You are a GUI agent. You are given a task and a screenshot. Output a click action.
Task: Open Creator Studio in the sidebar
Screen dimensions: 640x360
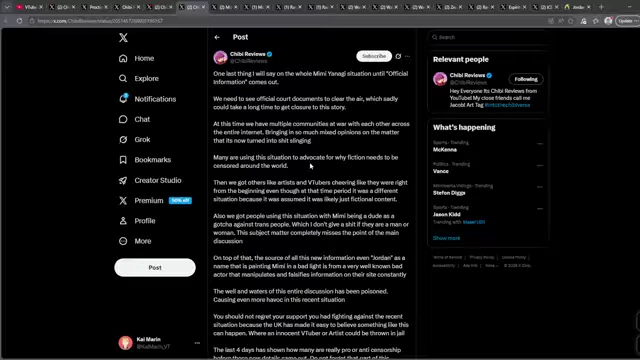(150, 180)
